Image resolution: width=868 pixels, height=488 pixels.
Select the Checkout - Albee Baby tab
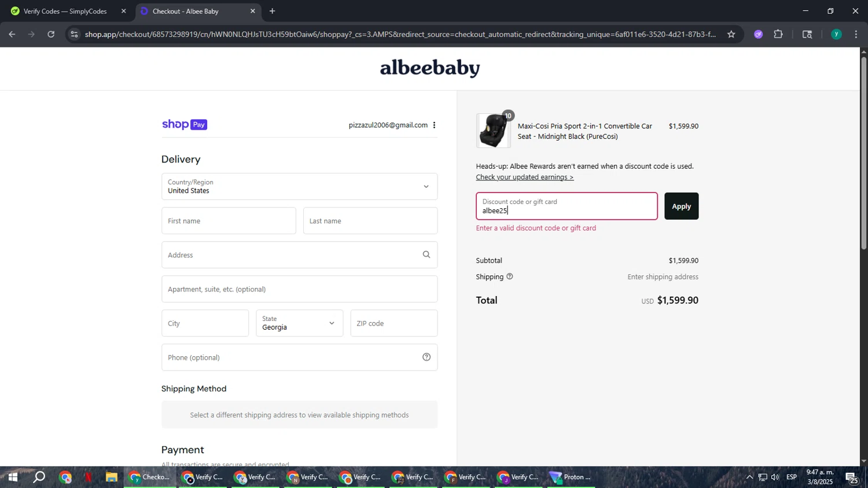click(197, 11)
